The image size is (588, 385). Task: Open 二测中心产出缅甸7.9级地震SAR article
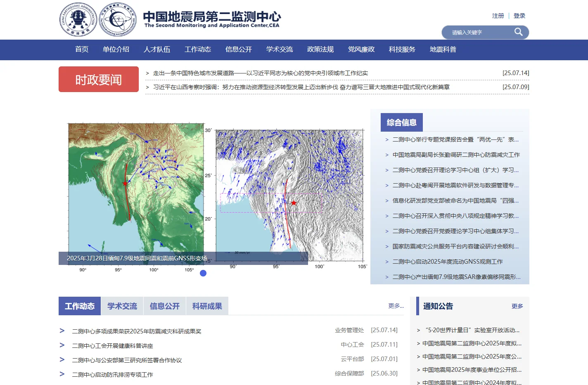(456, 277)
